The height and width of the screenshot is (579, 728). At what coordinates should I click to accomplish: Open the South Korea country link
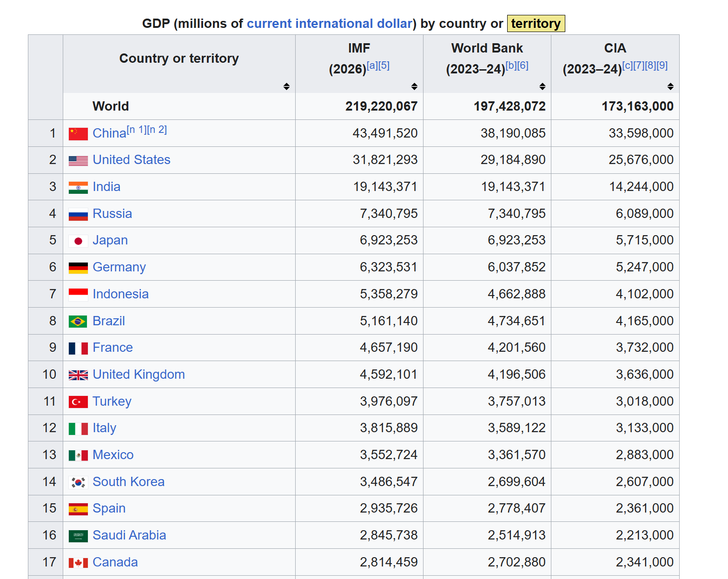[x=128, y=482]
